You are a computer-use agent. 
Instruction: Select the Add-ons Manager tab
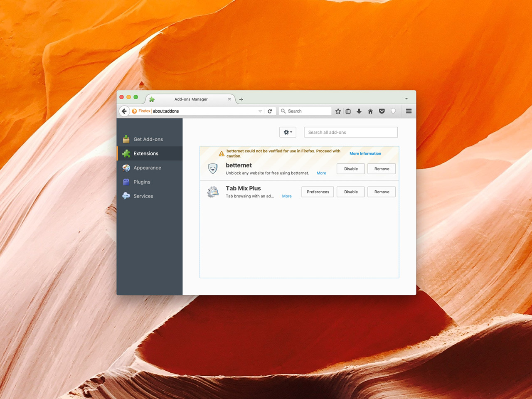pyautogui.click(x=191, y=99)
